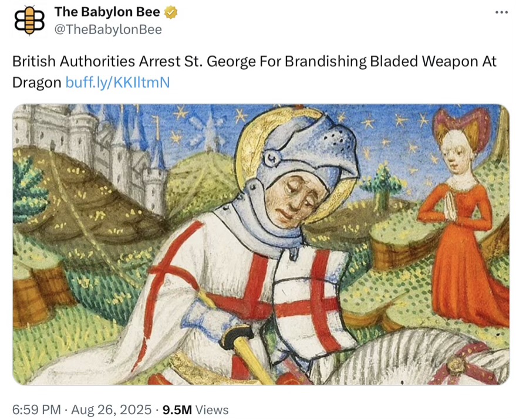Open The Babylon Bee profile avatar
The height and width of the screenshot is (420, 516).
click(x=29, y=20)
